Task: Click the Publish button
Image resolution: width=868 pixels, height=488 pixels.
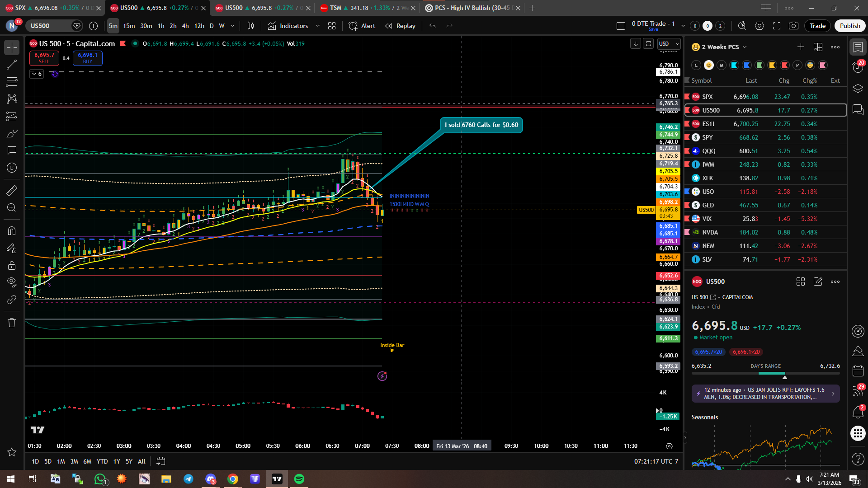Action: [849, 26]
